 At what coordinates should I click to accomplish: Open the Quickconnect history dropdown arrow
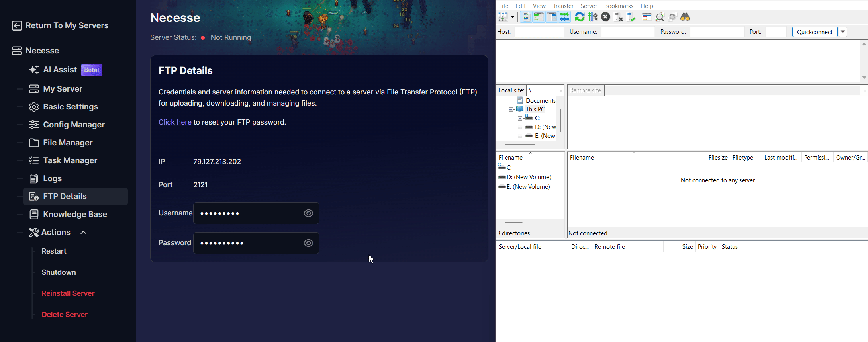(843, 32)
